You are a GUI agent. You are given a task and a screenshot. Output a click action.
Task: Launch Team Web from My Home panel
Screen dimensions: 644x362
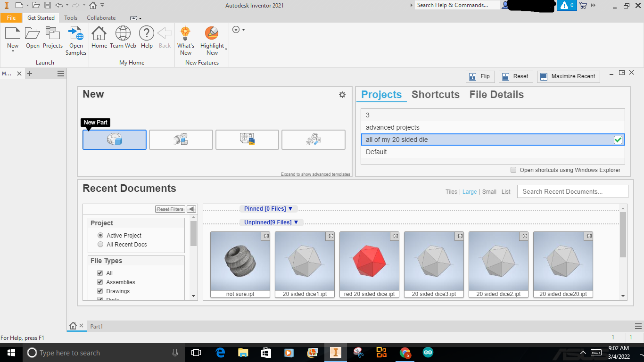(x=123, y=38)
